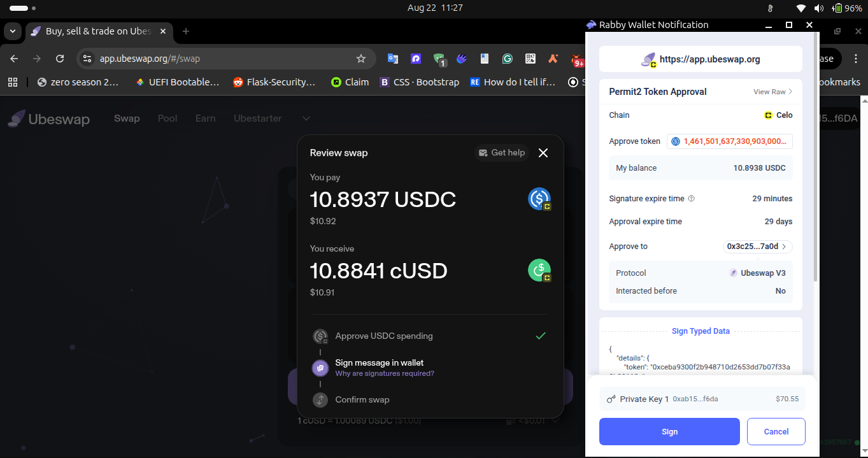Image resolution: width=868 pixels, height=458 pixels.
Task: Select the Ubeswap browser tab
Action: (99, 31)
